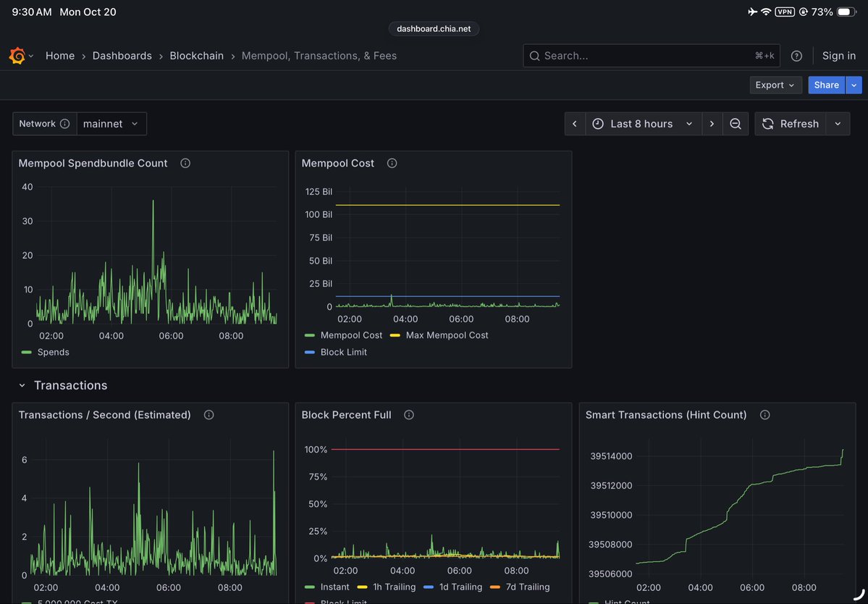
Task: Click the spike in Spendbundle Count chart
Action: (153, 202)
